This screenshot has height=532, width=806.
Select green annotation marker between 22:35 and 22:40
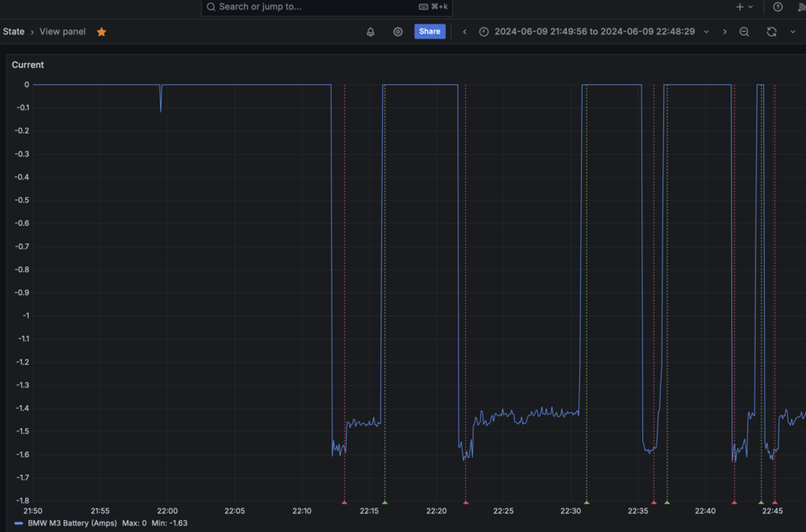coord(667,503)
